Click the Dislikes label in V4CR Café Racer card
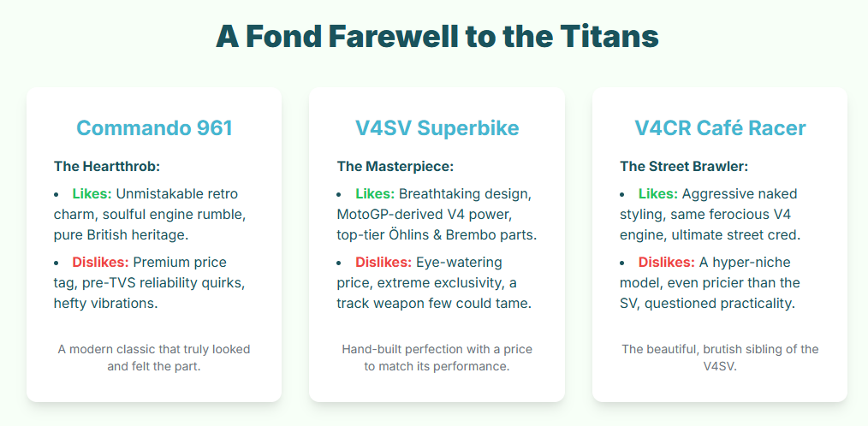This screenshot has height=426, width=868. 667,262
